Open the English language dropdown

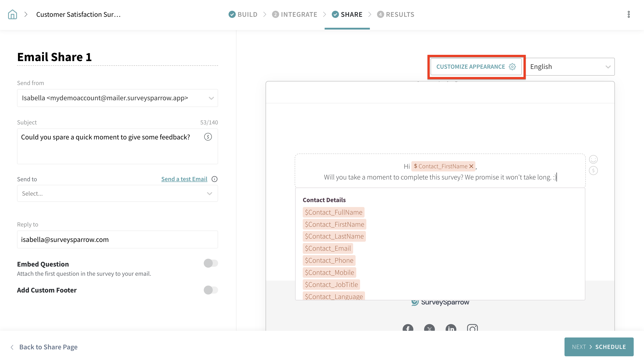(570, 67)
